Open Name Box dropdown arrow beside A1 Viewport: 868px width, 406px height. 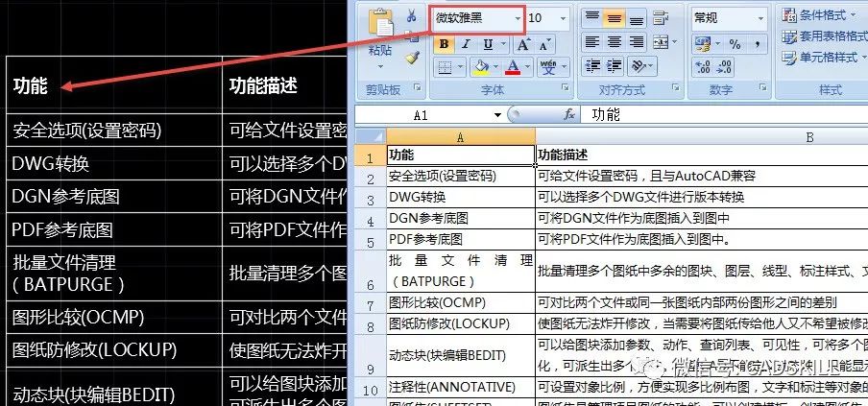point(497,115)
